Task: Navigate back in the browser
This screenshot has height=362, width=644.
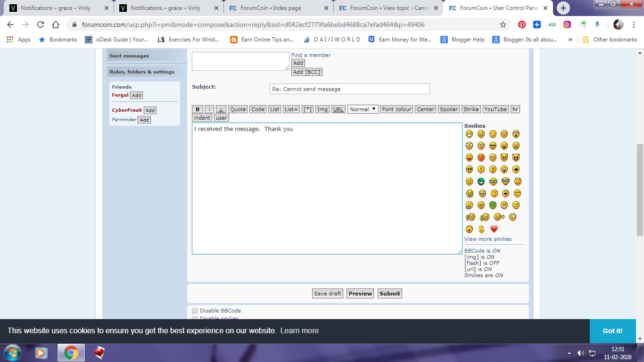Action: pyautogui.click(x=10, y=25)
